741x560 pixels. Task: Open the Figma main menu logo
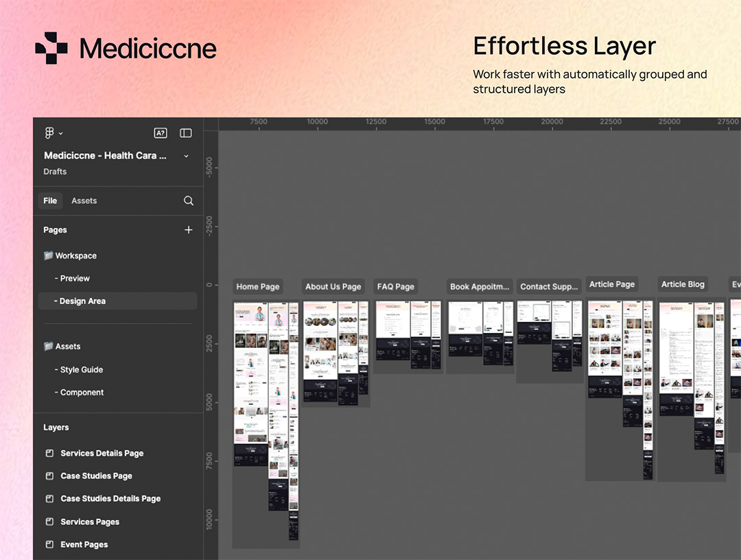tap(49, 133)
